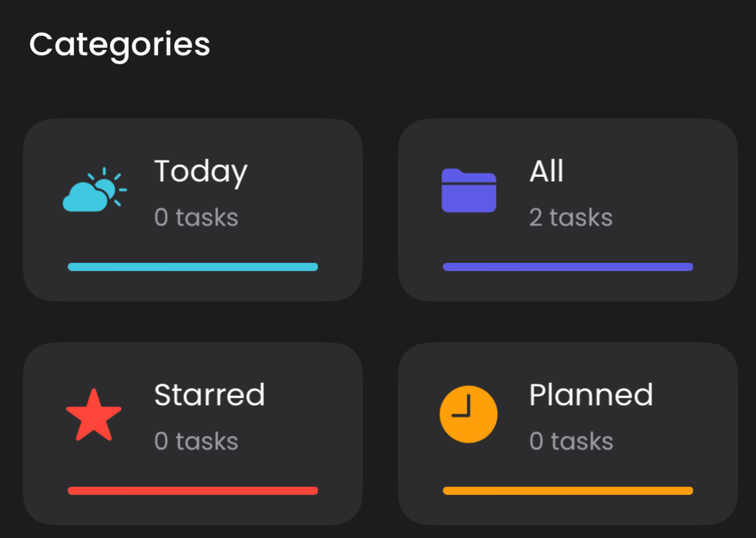
Task: Click the "0 tasks" count under Starred
Action: click(196, 441)
